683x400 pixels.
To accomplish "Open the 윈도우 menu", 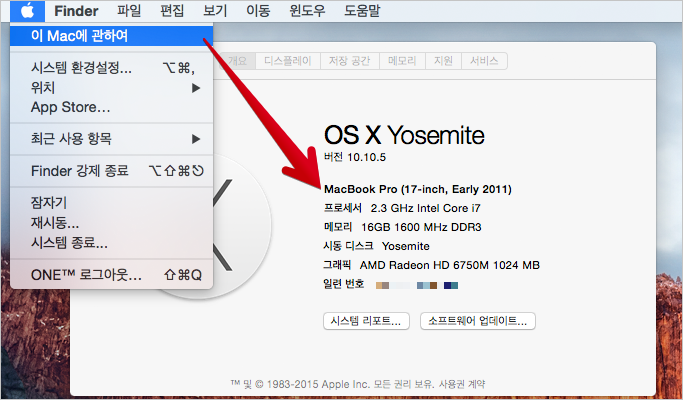I will click(x=307, y=11).
